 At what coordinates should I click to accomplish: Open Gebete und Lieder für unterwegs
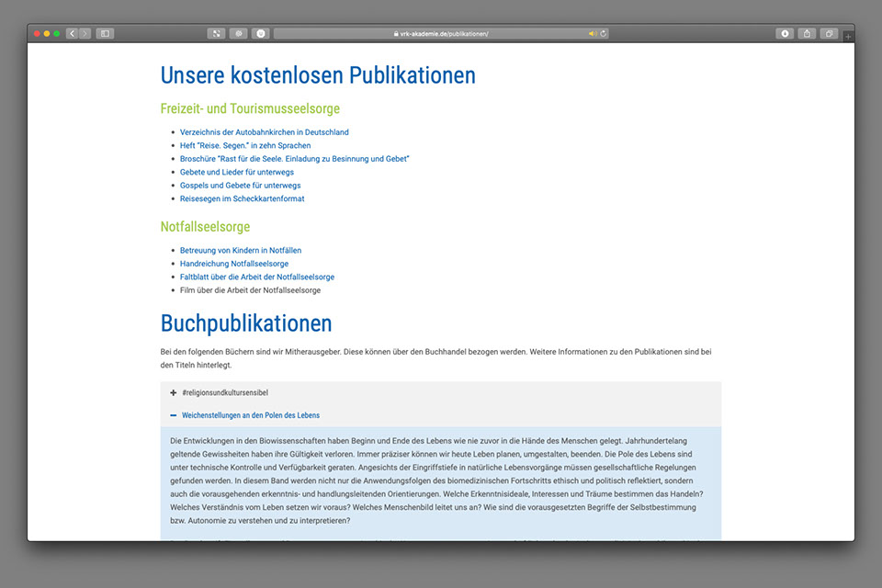(236, 172)
